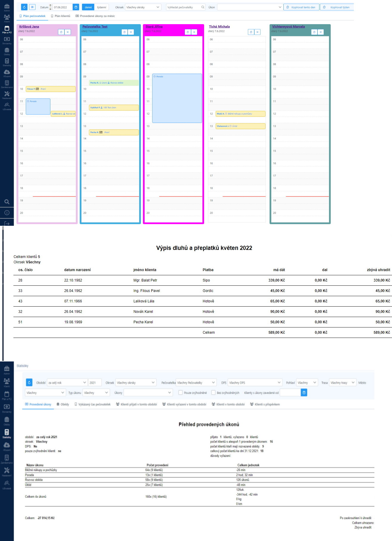392x541 pixels.
Task: Close the Krlišová Jana column with its X
Action: click(x=68, y=32)
